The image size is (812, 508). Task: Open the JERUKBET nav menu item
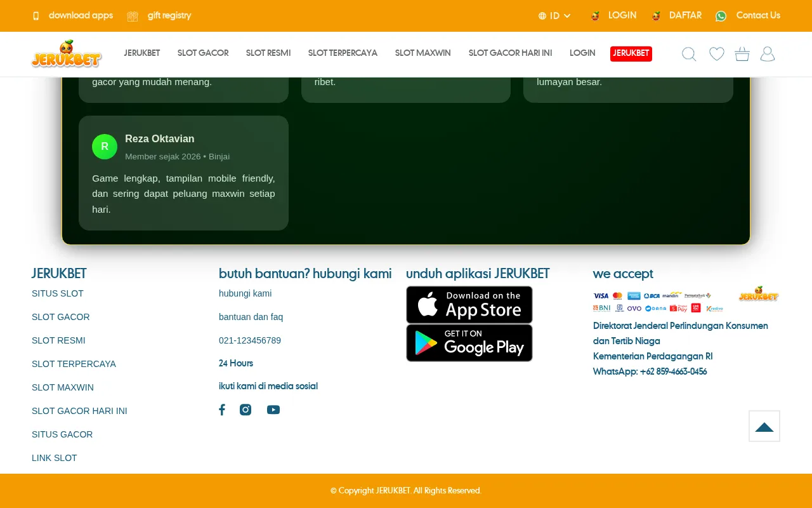click(x=142, y=53)
